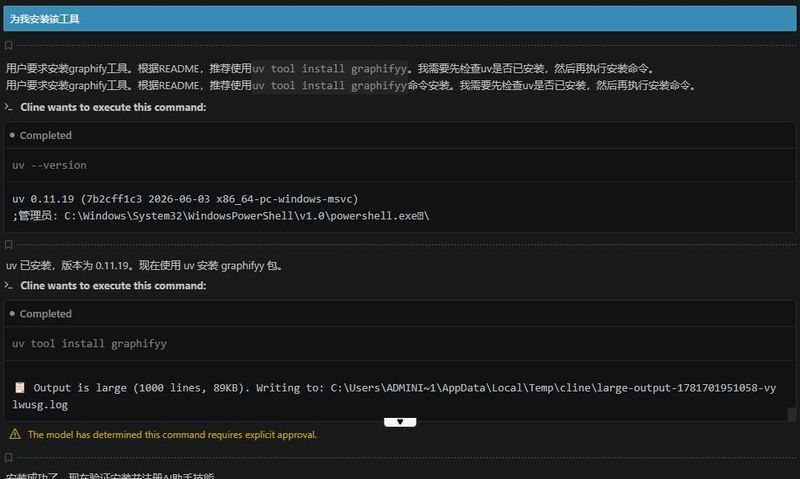Click the terminal icon beside the command prompt above 'uv --version'
Image resolution: width=800 pixels, height=479 pixels.
pyautogui.click(x=9, y=107)
